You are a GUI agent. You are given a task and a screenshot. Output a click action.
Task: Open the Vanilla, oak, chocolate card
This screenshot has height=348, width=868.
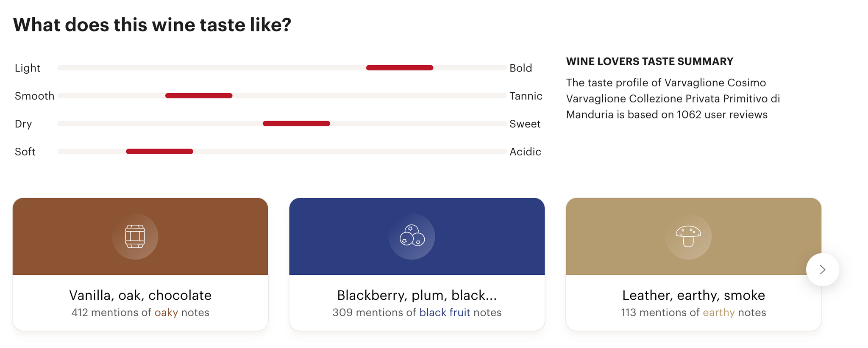[x=140, y=264]
